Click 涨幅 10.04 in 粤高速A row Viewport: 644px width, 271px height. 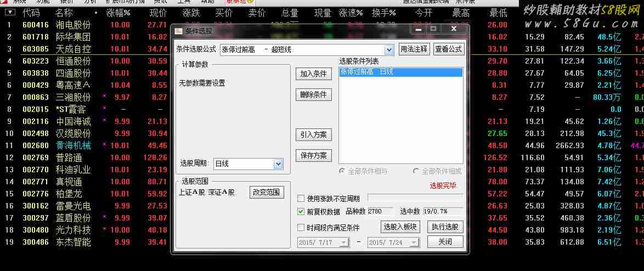[120, 86]
